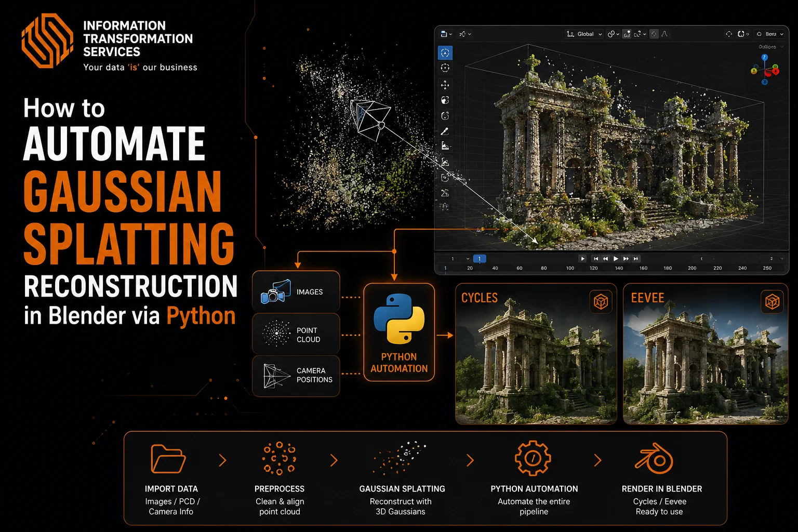The height and width of the screenshot is (532, 798).
Task: Click frame 250 on the timeline ruler
Action: (x=767, y=269)
